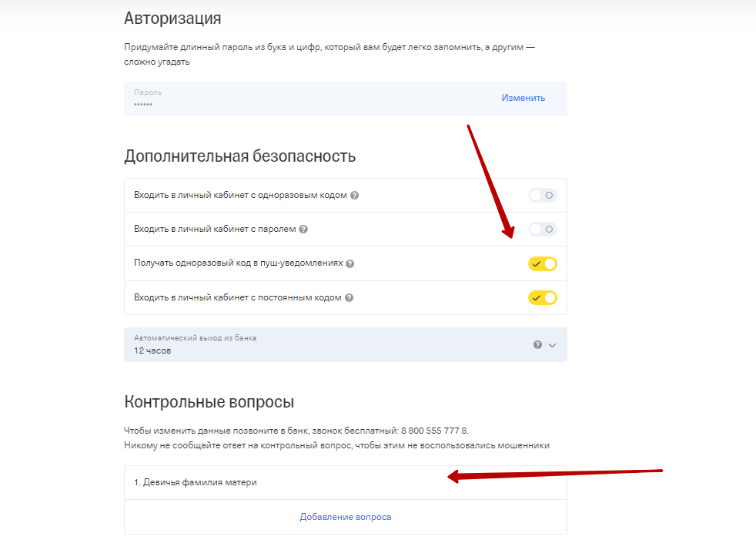Click label Получать одноразовый код в пуш-уведомлениях

pos(238,263)
